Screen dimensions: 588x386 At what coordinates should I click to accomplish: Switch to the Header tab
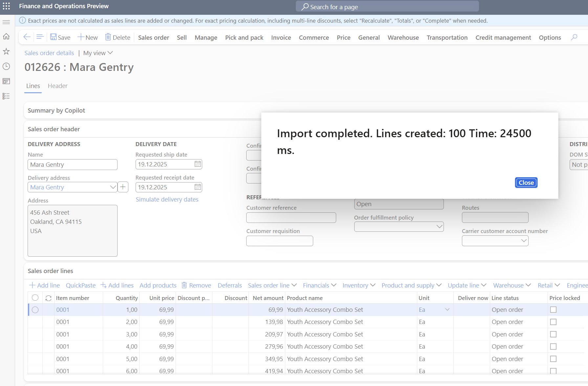[57, 86]
